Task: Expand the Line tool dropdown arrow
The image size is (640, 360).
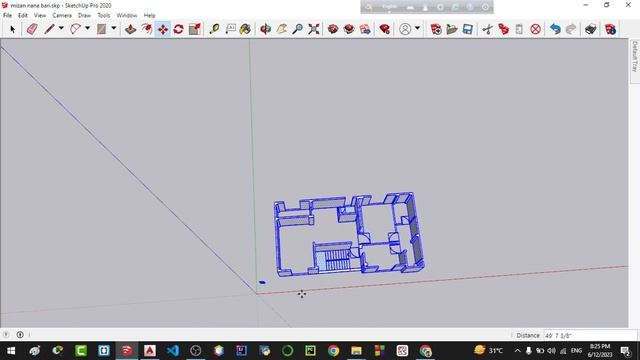Action: click(61, 28)
